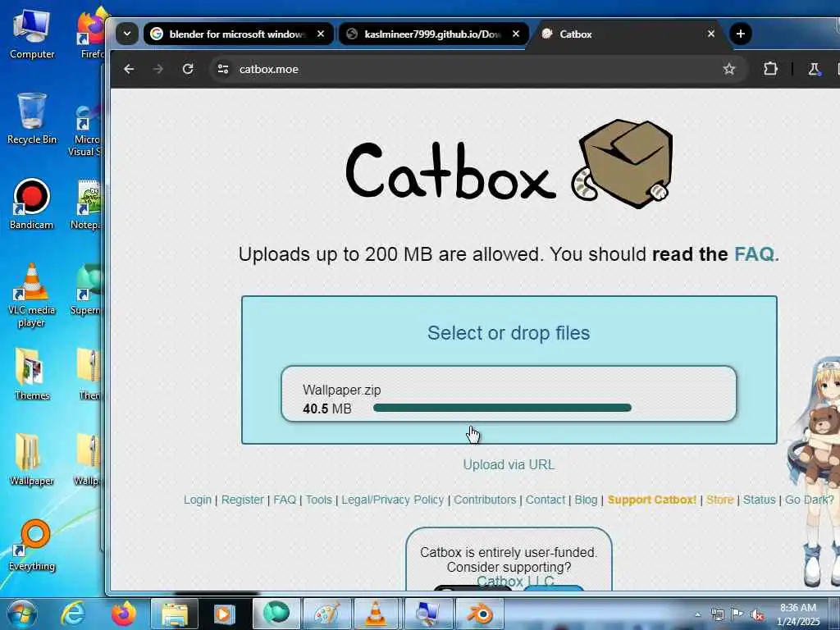Open the Windows Start button

click(x=22, y=614)
